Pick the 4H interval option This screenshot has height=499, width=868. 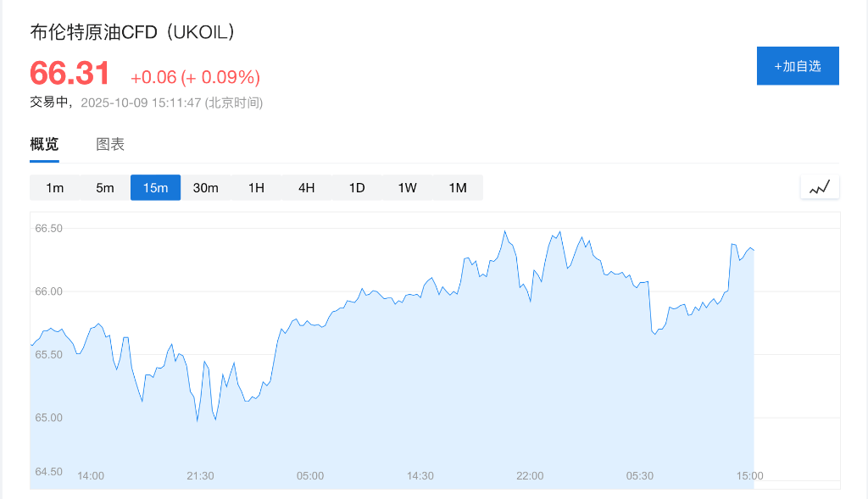coord(307,188)
